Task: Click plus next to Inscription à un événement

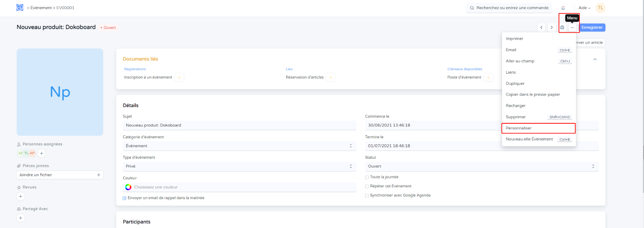Action: [179, 77]
